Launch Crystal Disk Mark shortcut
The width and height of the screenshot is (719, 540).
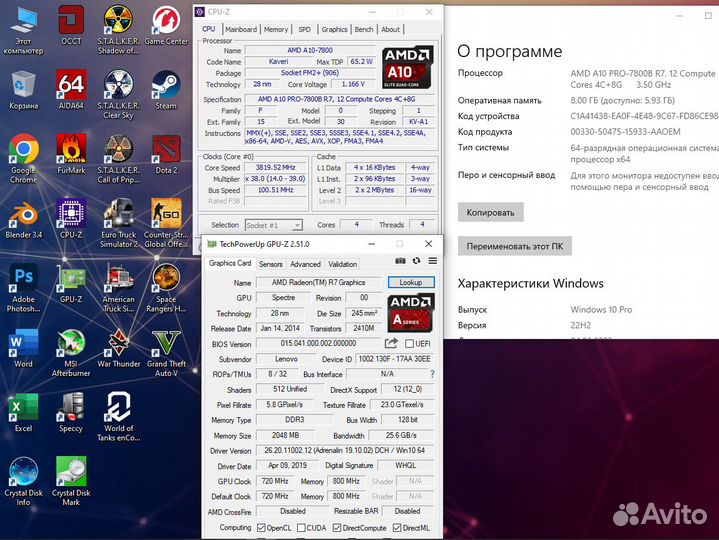[71, 482]
